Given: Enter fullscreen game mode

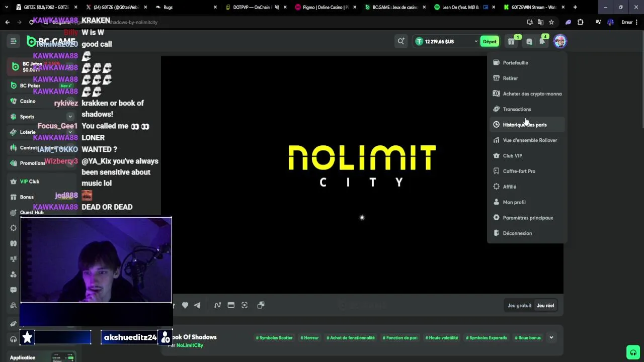Looking at the screenshot, I should point(245,305).
